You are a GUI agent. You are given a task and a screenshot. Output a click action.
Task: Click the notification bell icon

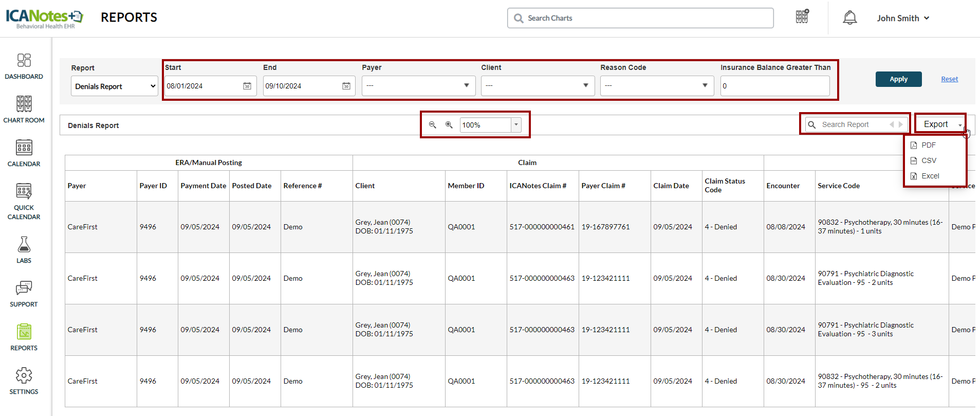pos(849,18)
